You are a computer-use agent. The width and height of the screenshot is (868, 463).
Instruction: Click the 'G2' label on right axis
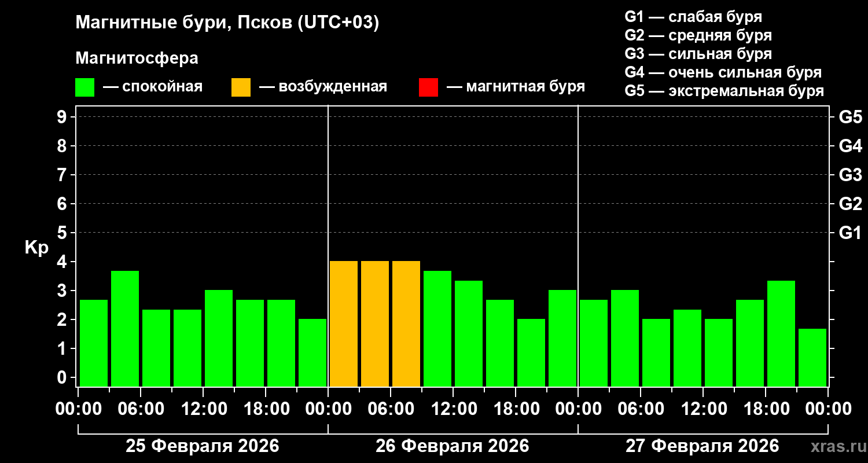point(850,204)
